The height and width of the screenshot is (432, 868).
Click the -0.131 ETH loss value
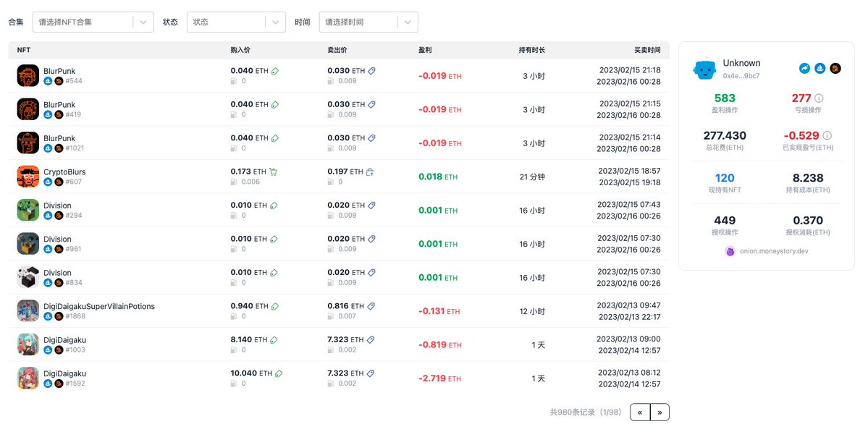click(x=440, y=311)
